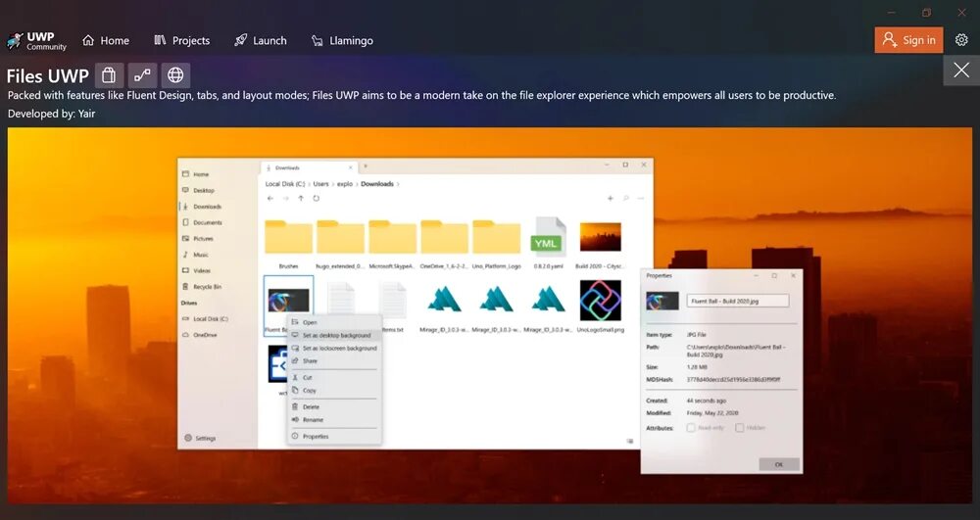Select the Build 2020 Cityscape image file

coord(600,244)
